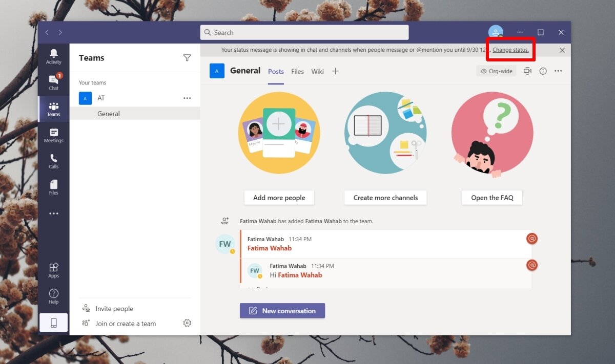Open the Files section
The image size is (615, 364).
coord(53,186)
